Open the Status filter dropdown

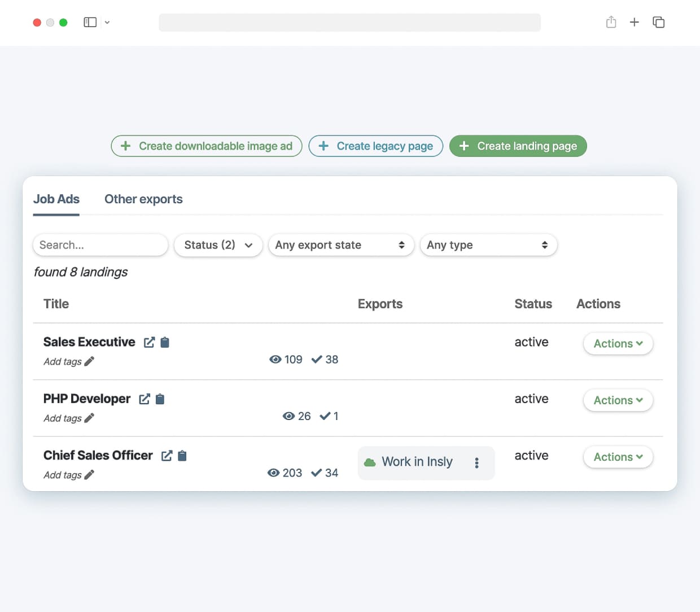coord(218,245)
